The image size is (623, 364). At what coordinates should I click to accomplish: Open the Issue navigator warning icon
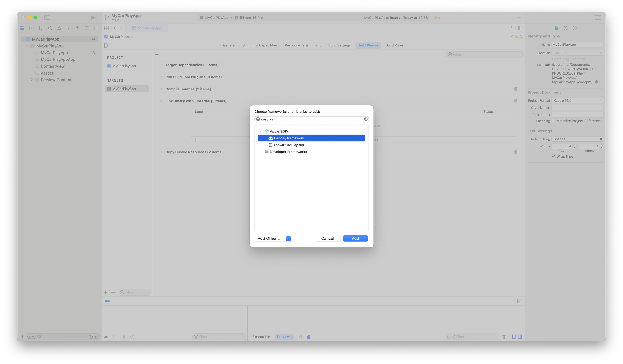59,28
